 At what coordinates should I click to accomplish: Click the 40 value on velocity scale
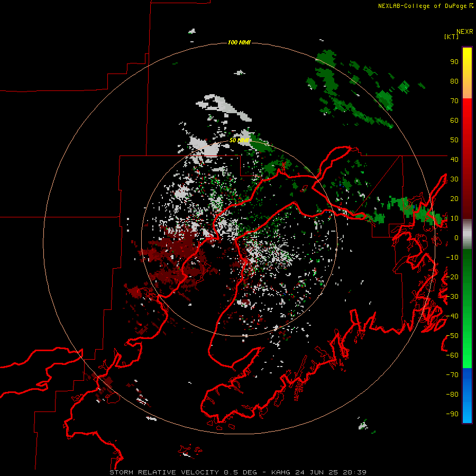454,159
